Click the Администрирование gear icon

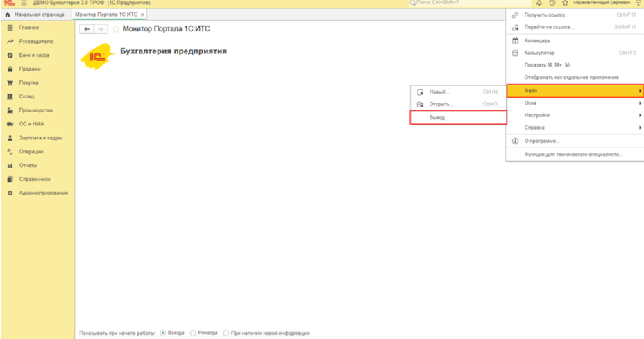pyautogui.click(x=10, y=193)
